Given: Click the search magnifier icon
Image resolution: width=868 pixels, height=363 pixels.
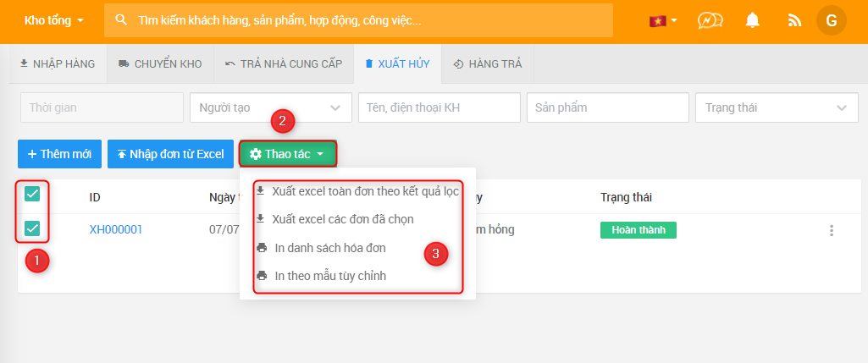Looking at the screenshot, I should [x=121, y=20].
